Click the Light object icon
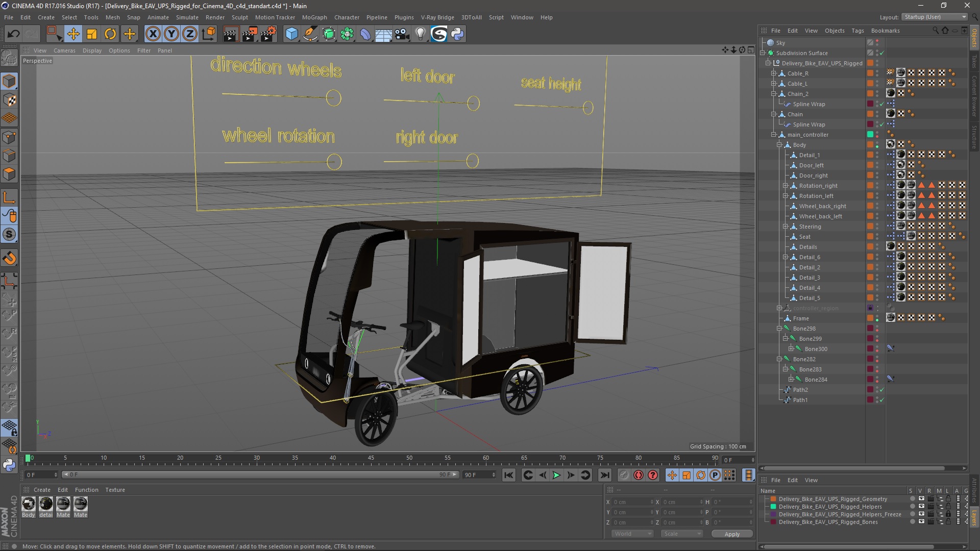This screenshot has width=980, height=551. tap(420, 34)
